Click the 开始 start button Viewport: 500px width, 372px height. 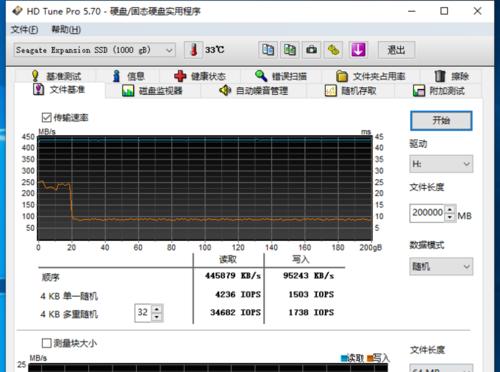(x=441, y=121)
